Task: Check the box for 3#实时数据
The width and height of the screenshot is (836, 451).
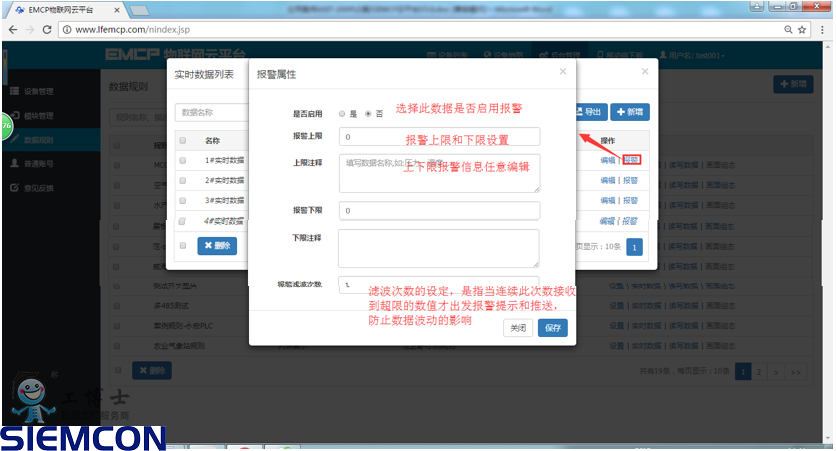Action: (x=183, y=200)
